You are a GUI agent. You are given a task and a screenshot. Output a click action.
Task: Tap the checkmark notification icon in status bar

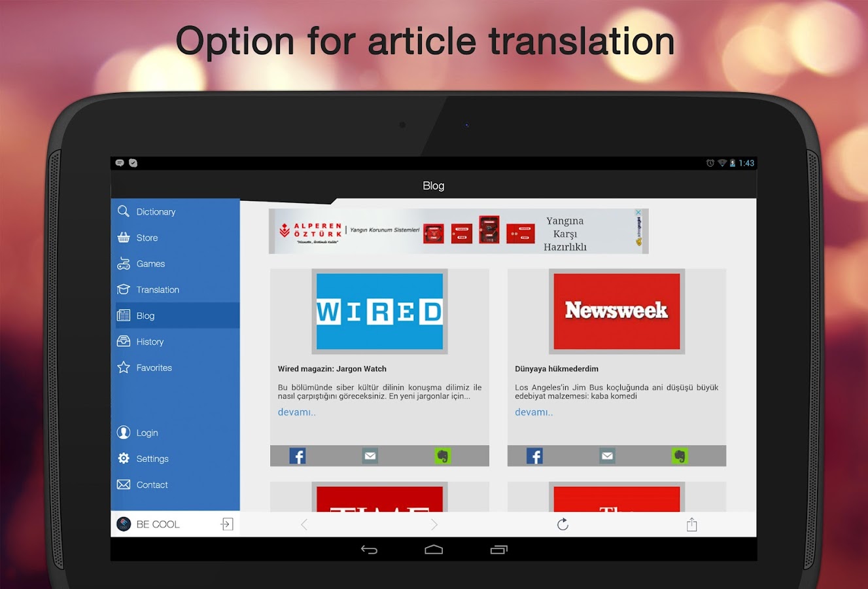133,163
